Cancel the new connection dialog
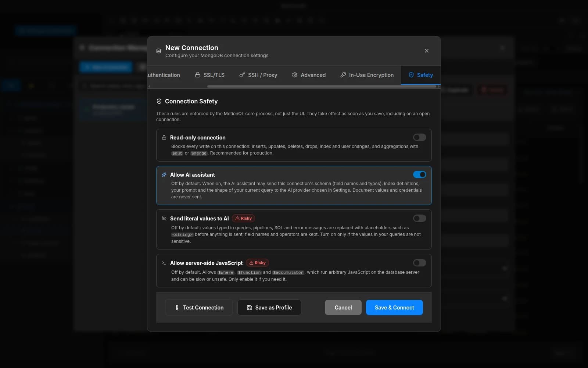The height and width of the screenshot is (368, 588). [x=343, y=308]
